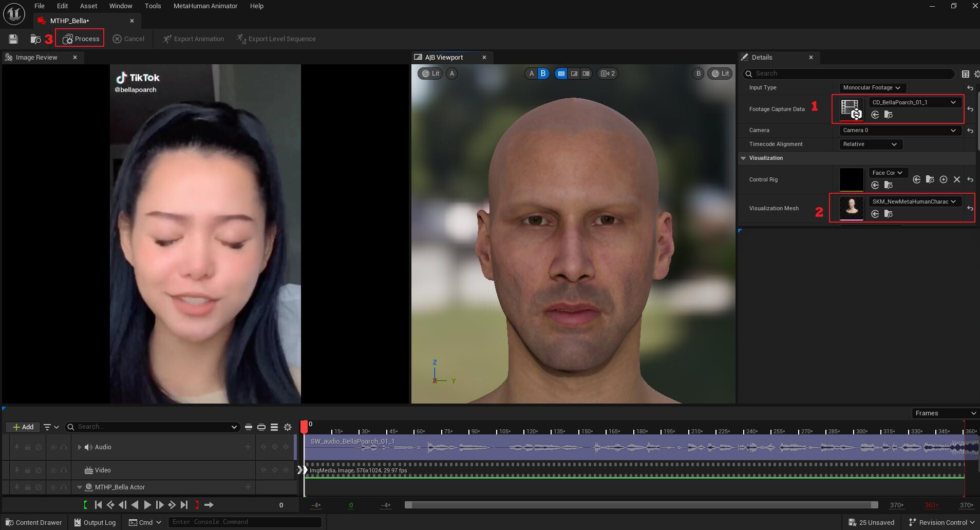
Task: Create new asset plus icon for Control Rig
Action: pos(944,179)
